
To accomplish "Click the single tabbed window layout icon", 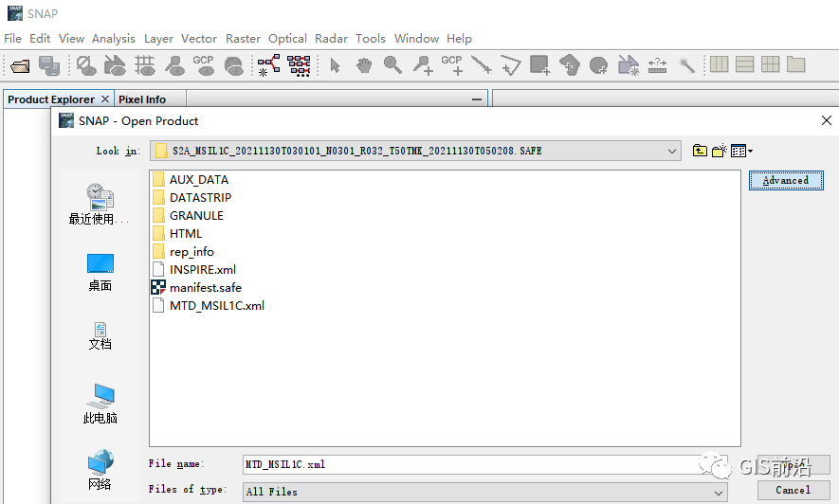I will (x=795, y=64).
